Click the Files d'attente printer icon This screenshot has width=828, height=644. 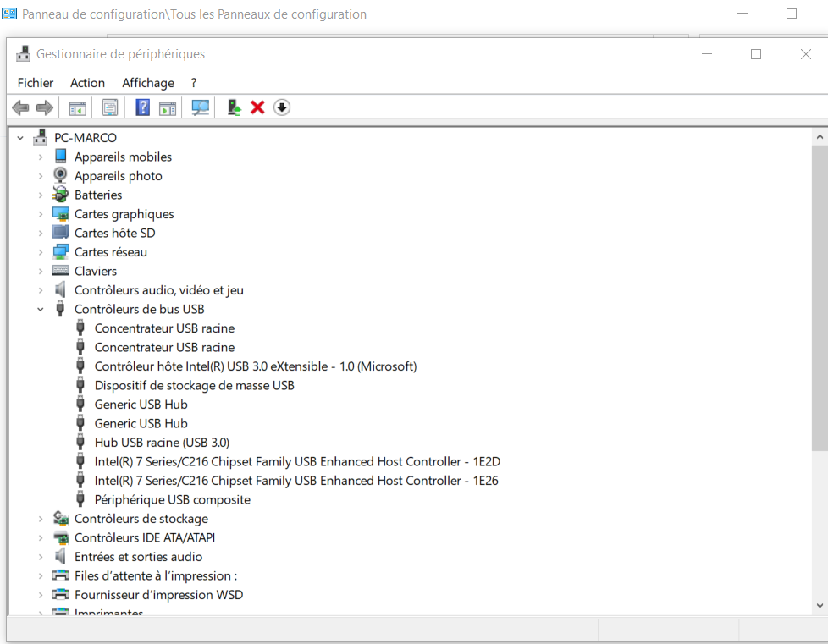[61, 575]
